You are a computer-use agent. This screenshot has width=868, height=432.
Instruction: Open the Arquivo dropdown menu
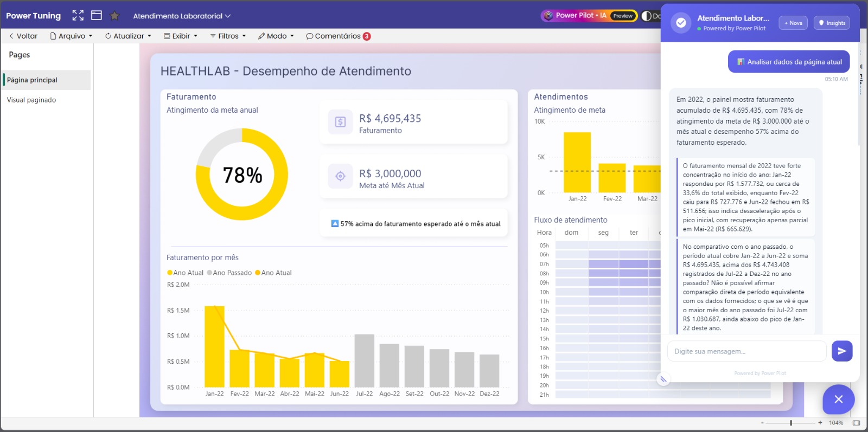tap(71, 36)
